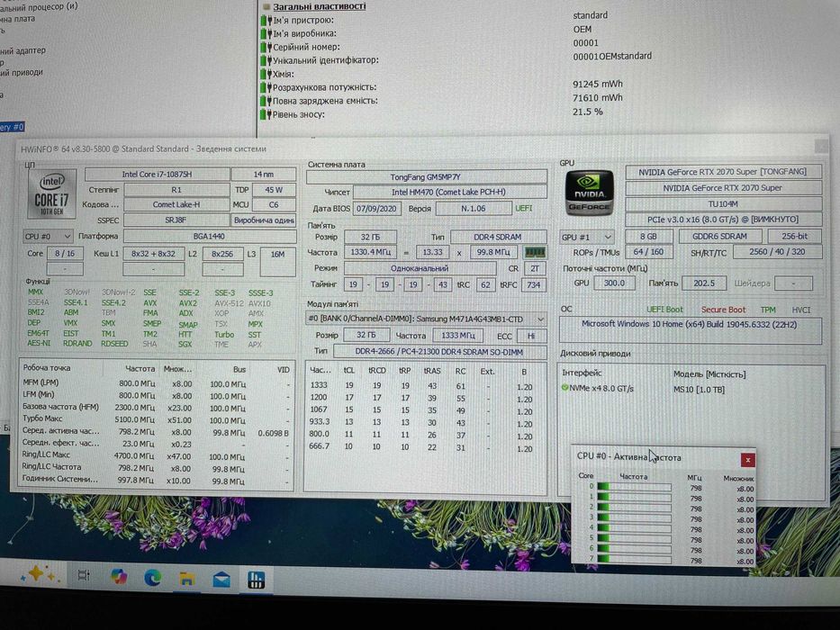Click the icon next to Загальні властивості header
Viewport: 840px width, 630px height.
click(266, 7)
